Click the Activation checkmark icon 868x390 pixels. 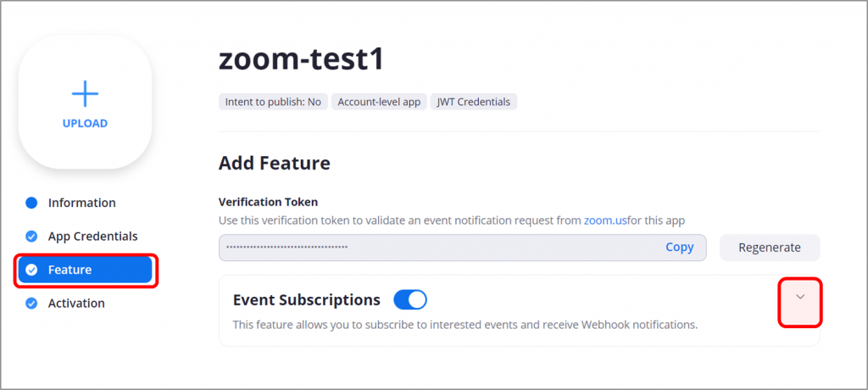(x=32, y=304)
